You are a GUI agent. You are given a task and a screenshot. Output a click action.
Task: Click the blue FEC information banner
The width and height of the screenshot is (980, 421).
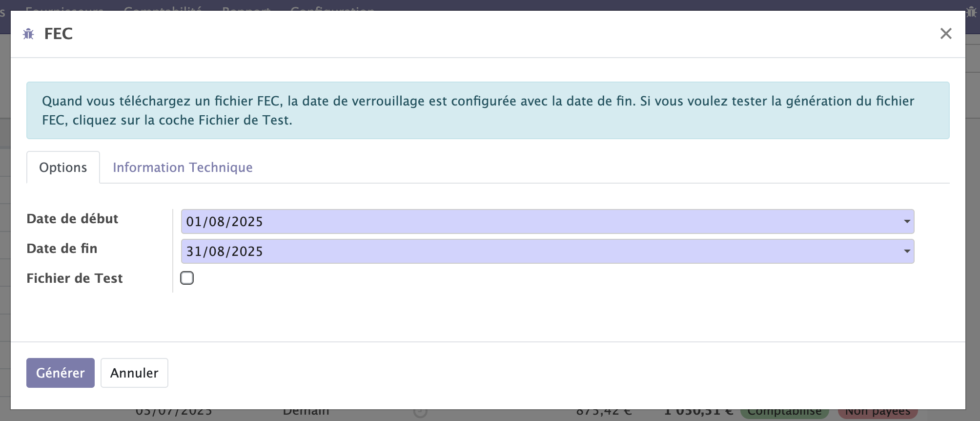tap(488, 110)
